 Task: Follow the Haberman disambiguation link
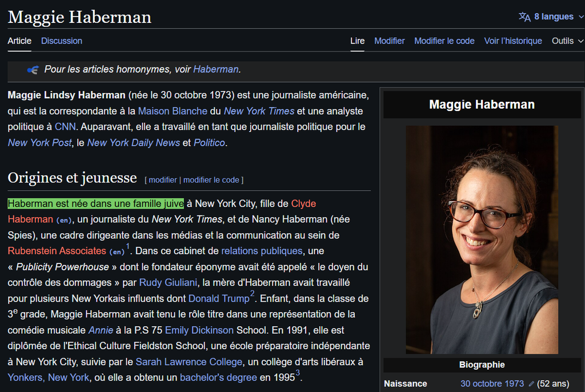point(215,69)
